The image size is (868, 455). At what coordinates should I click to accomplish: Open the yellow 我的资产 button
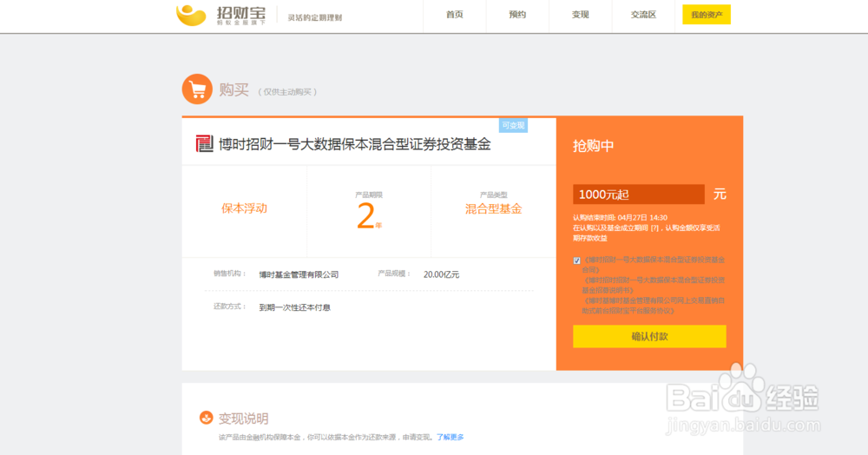pos(707,15)
